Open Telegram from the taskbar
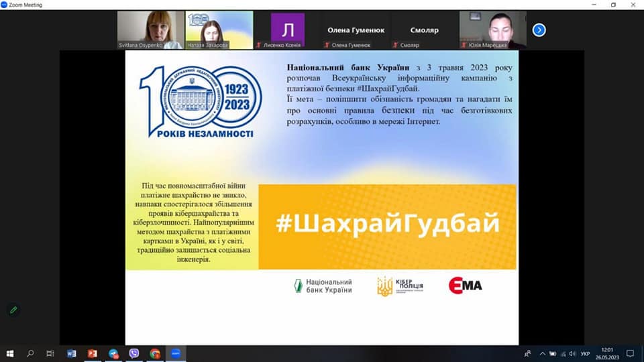644x362 pixels. coord(113,353)
